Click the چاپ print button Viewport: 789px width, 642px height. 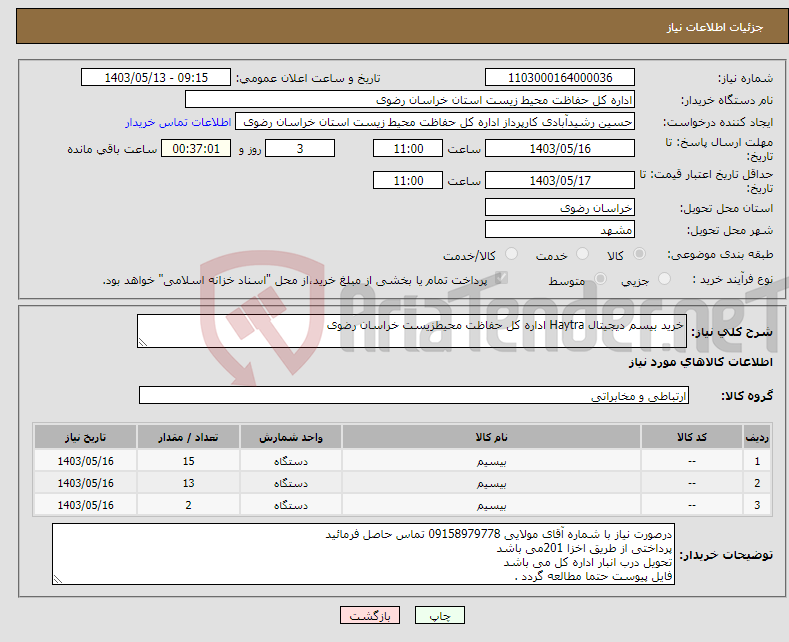click(440, 615)
